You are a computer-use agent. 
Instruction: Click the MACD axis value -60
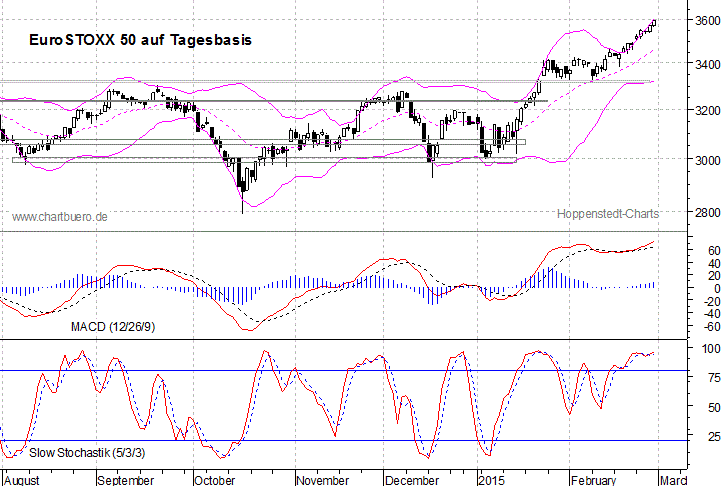[x=711, y=326]
